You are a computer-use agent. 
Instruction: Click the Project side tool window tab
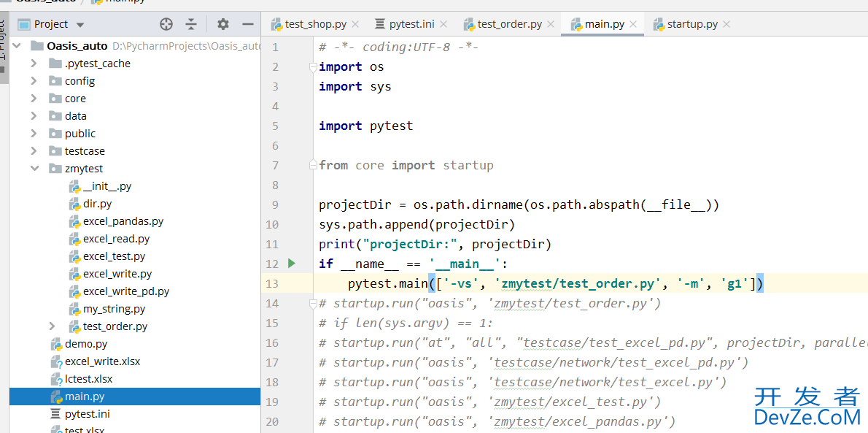tap(4, 48)
